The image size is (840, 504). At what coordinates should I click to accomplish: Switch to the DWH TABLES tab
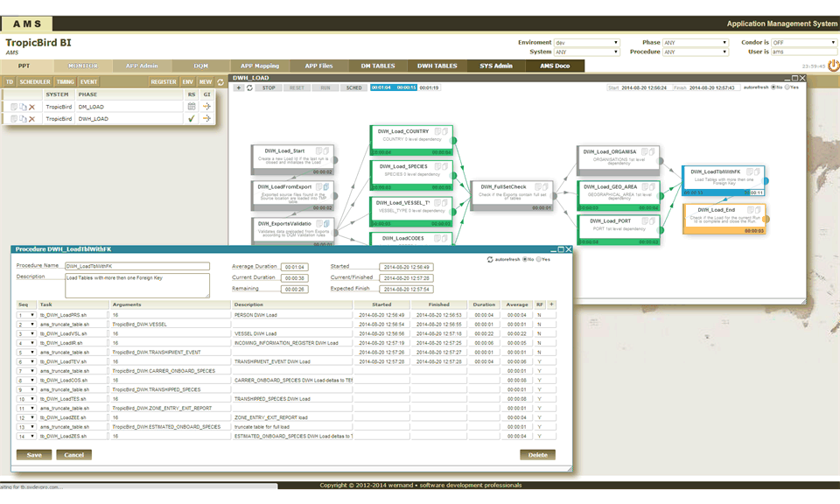click(437, 66)
